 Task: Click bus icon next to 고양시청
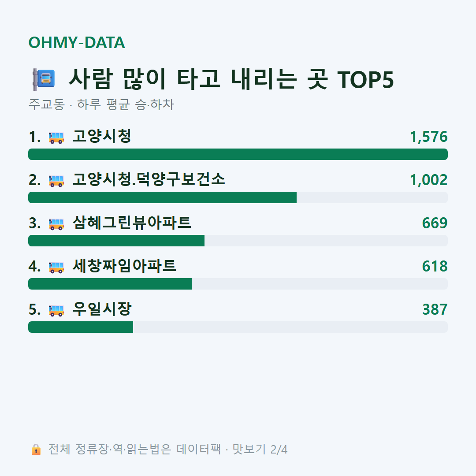click(56, 138)
